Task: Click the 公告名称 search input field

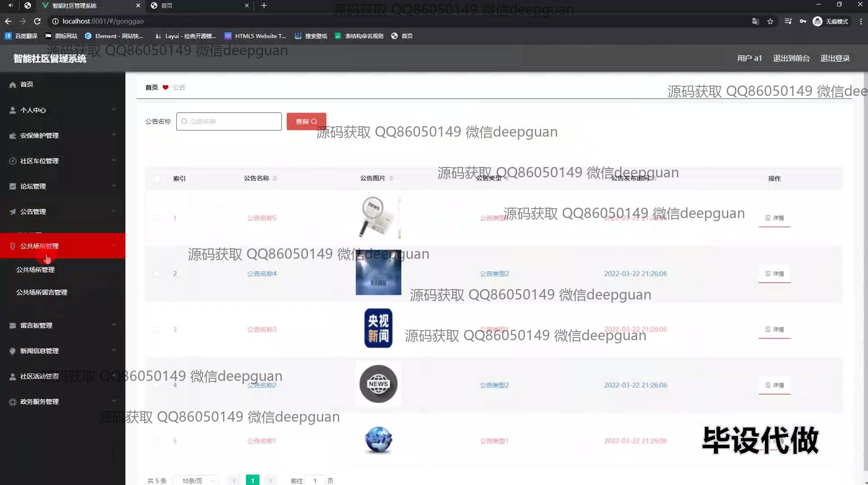Action: (x=229, y=121)
